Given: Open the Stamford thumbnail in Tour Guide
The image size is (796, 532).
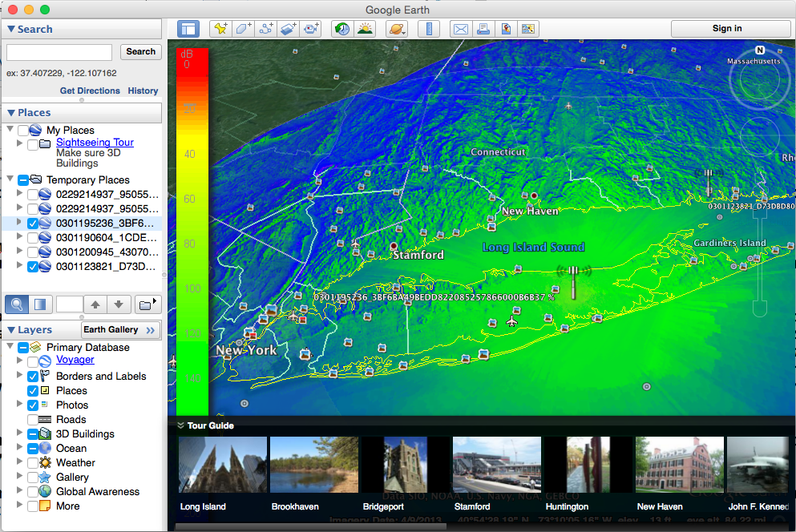Looking at the screenshot, I should (496, 465).
